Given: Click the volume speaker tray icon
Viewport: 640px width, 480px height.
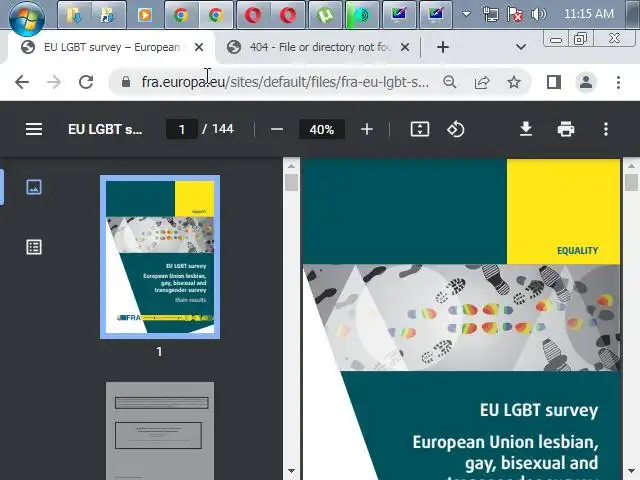Looking at the screenshot, I should click(x=539, y=14).
